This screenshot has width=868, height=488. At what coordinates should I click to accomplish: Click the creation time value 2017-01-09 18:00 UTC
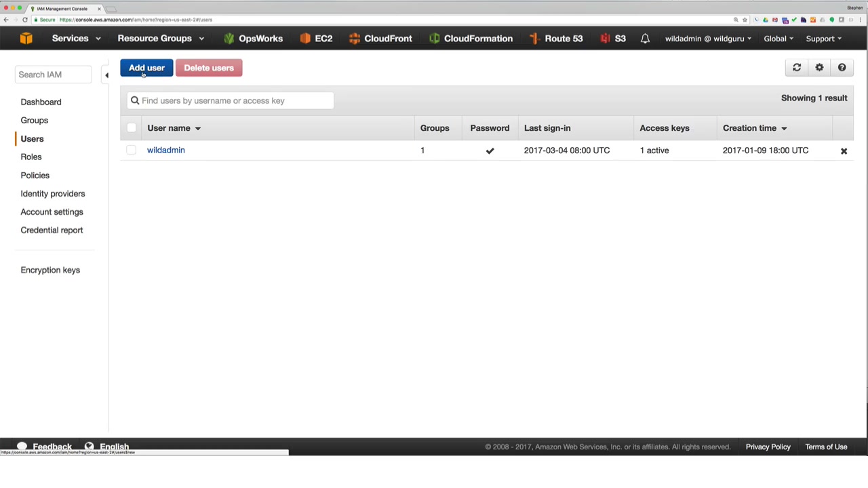(766, 150)
